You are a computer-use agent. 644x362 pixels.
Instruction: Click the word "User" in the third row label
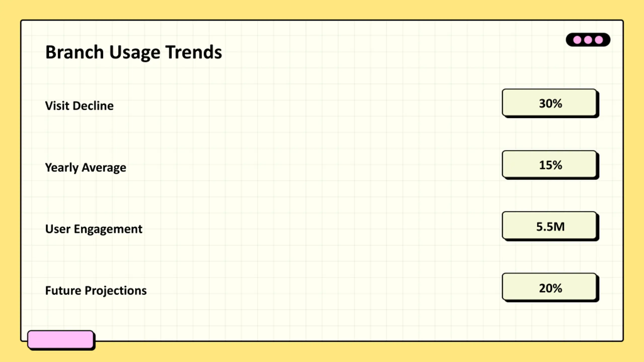[x=58, y=229]
